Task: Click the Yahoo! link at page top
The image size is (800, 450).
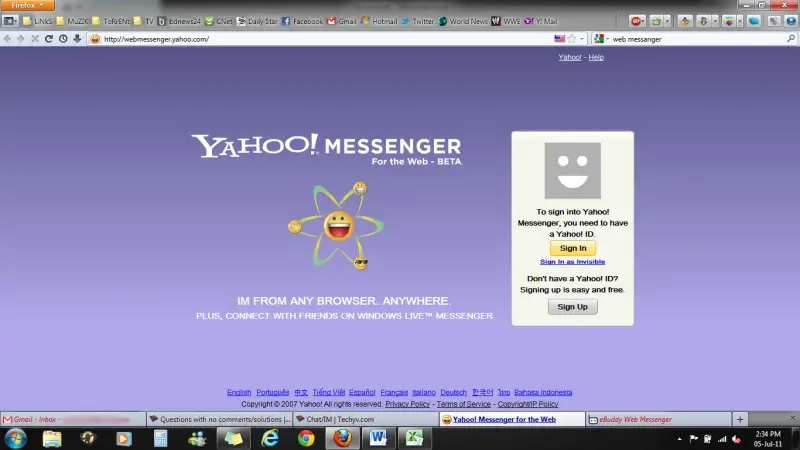Action: (569, 57)
